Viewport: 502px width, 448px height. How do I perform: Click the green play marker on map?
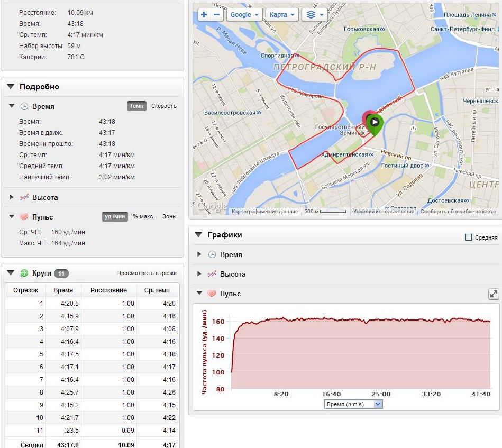[x=375, y=122]
